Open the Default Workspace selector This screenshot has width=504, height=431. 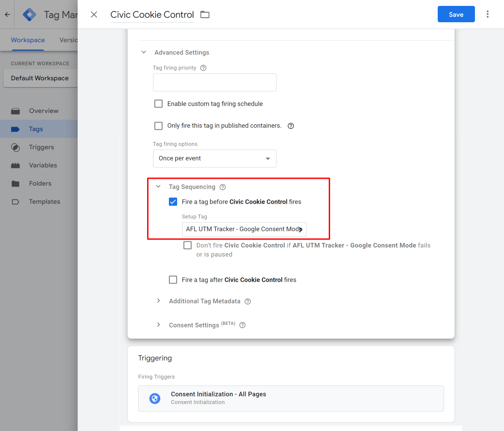click(x=40, y=78)
